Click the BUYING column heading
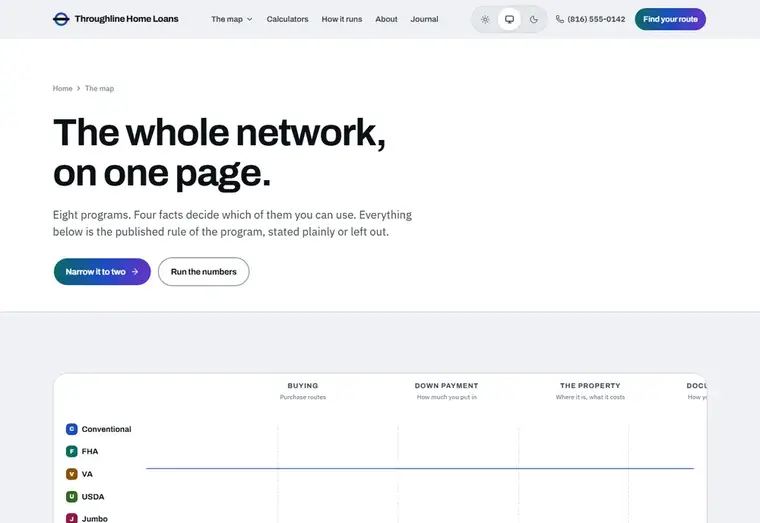Image resolution: width=760 pixels, height=523 pixels. point(303,386)
